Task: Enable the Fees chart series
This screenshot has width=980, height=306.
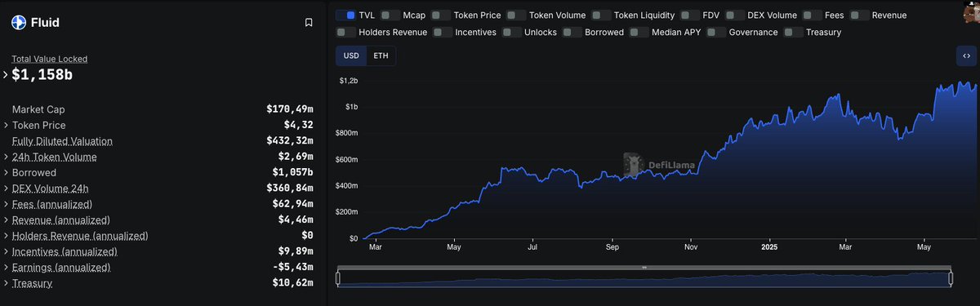Action: [813, 15]
